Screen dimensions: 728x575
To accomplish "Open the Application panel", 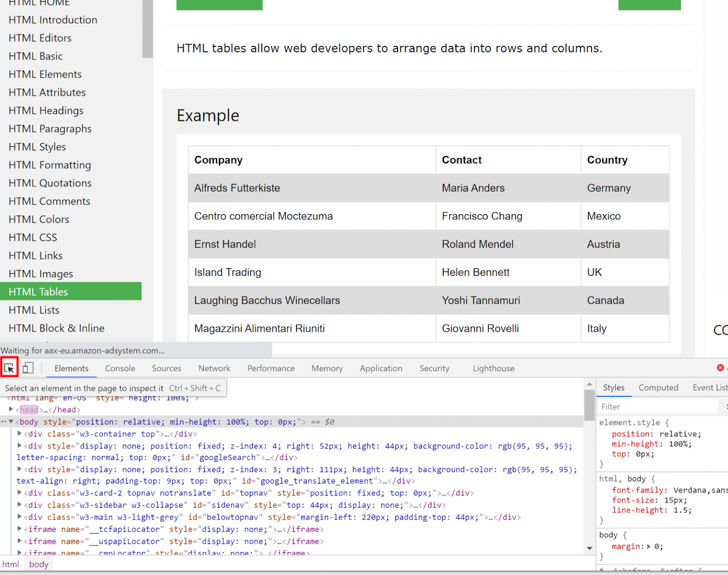I will 381,368.
